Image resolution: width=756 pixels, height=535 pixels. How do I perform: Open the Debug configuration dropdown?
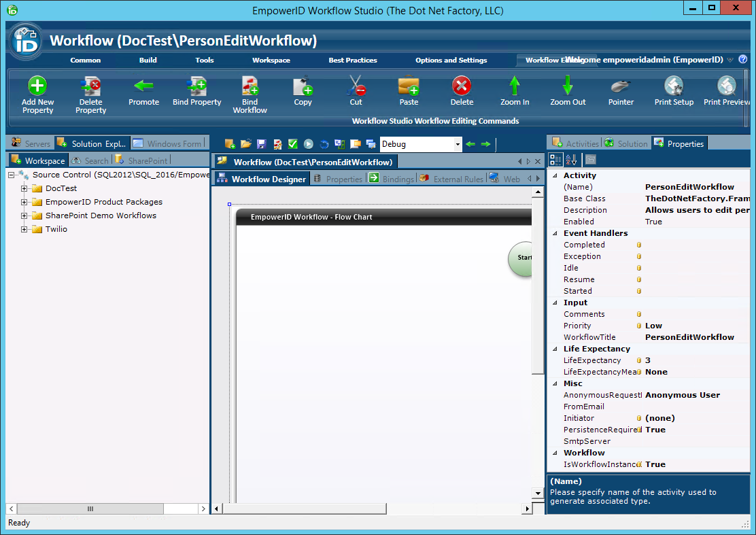pyautogui.click(x=458, y=144)
